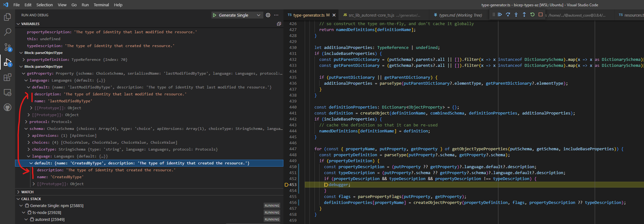Viewport: 644px width, 224px height.
Task: Open launch.json with the gear icon
Action: [x=268, y=15]
